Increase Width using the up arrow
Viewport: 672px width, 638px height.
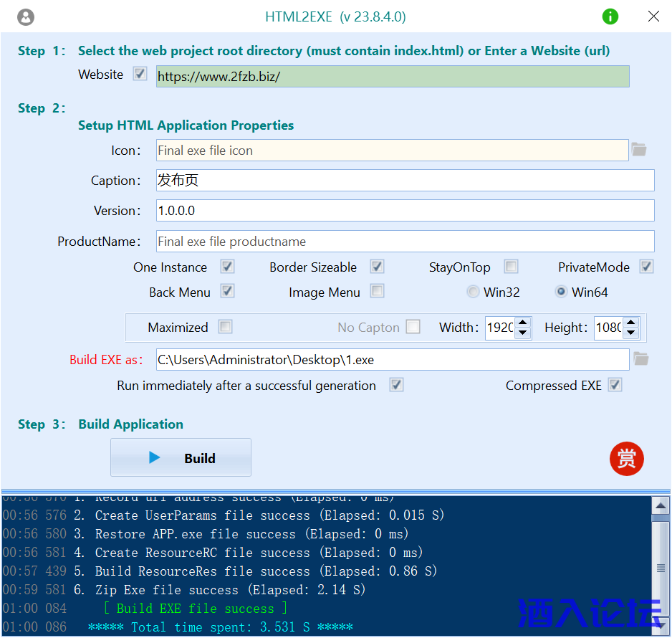click(x=523, y=323)
